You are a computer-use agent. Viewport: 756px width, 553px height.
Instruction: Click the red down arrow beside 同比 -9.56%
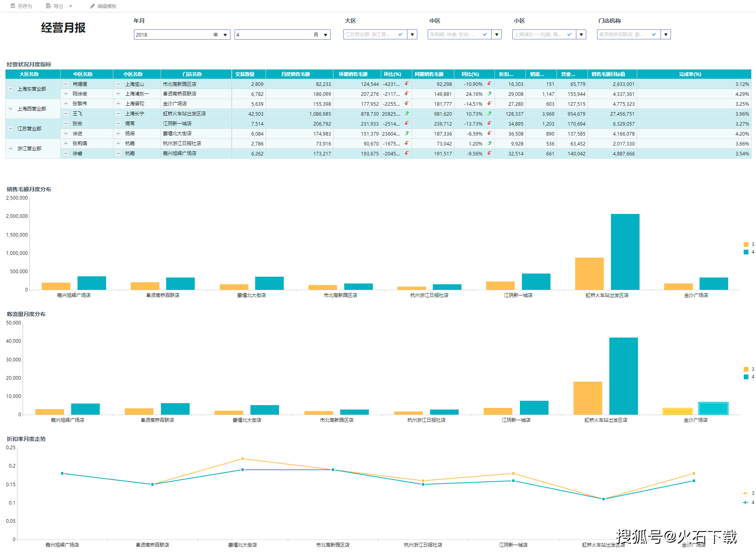pos(489,153)
